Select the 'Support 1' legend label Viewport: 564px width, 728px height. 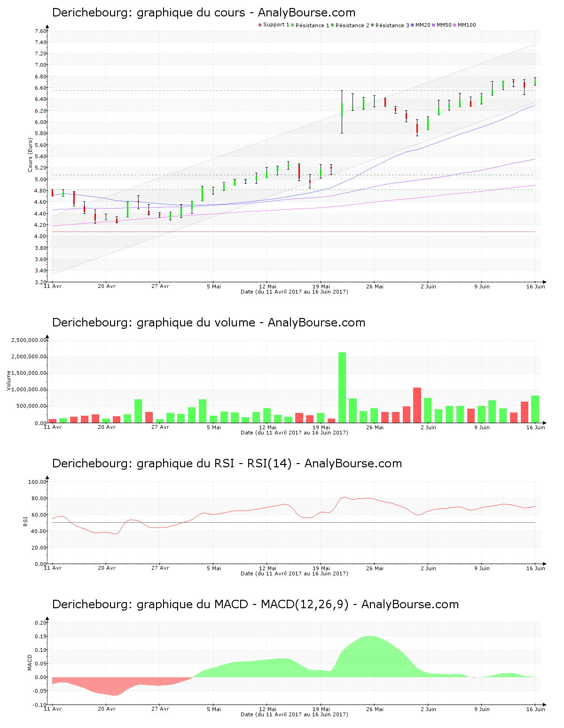pos(276,25)
